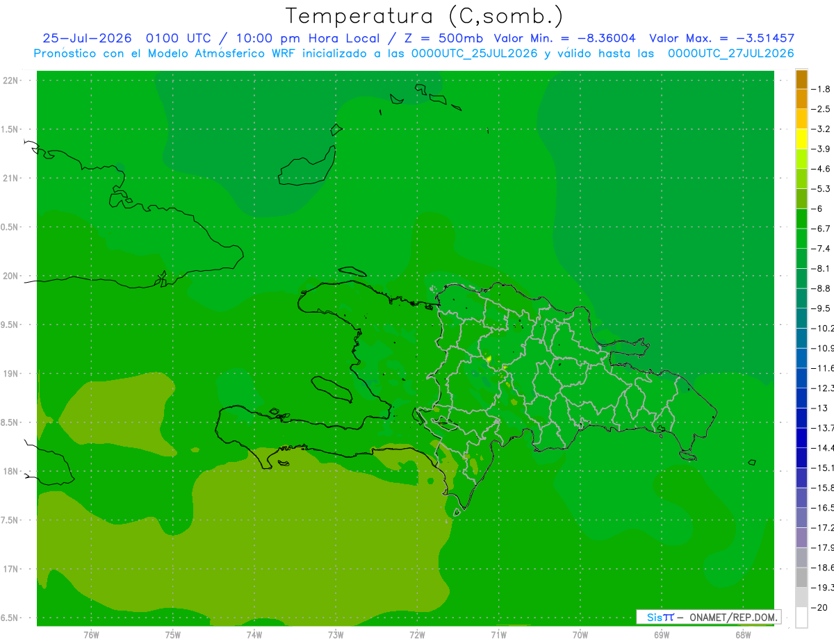The width and height of the screenshot is (834, 644).
Task: Pick the teal swatch between -9.5 and -10.2
Action: (x=801, y=318)
